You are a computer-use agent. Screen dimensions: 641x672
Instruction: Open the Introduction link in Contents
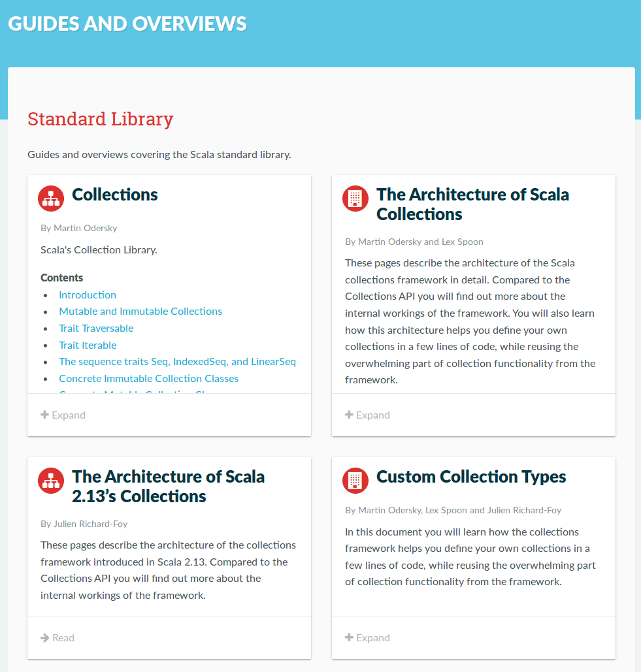(x=88, y=295)
